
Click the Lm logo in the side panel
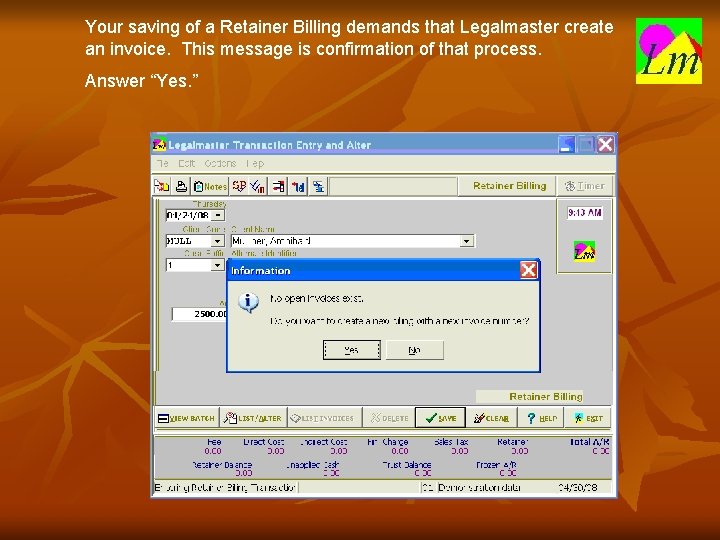coord(585,252)
